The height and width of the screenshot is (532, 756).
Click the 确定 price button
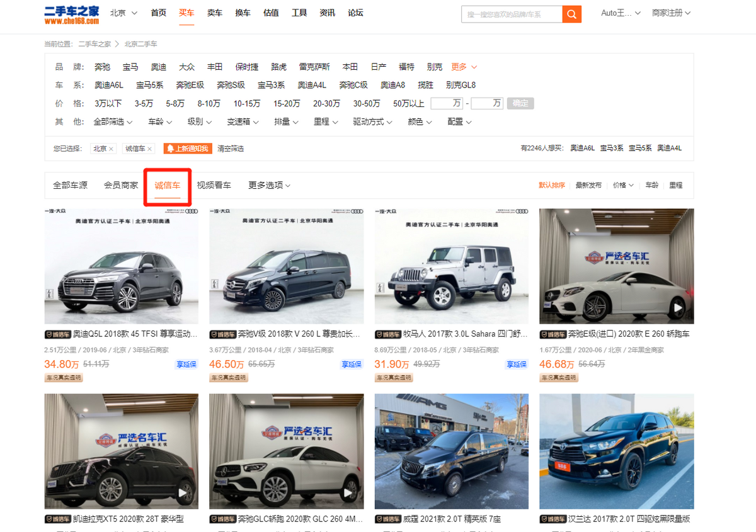tap(520, 103)
